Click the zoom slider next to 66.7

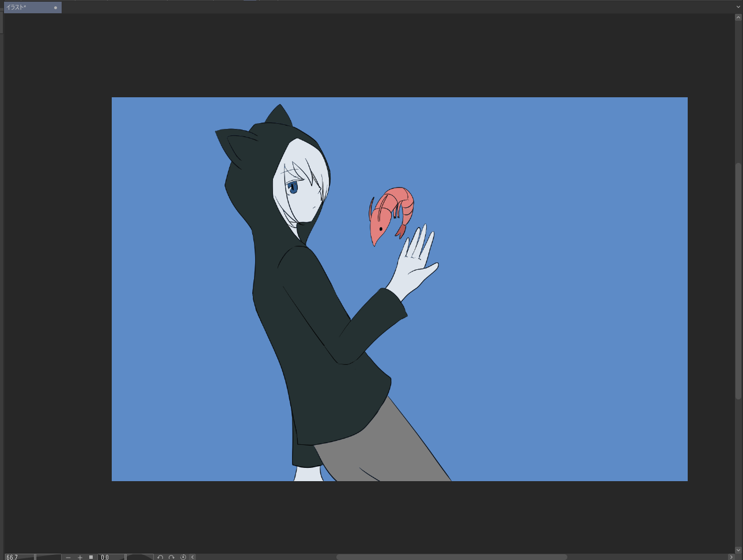(x=48, y=557)
